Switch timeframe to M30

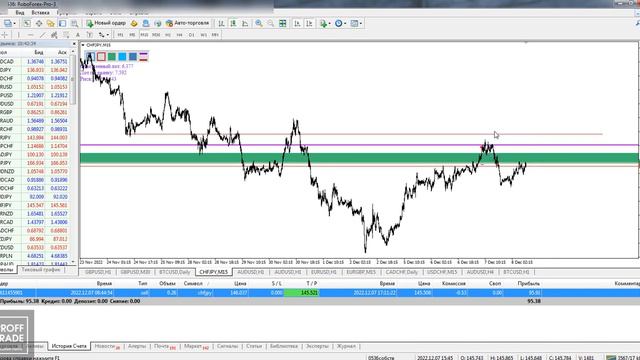coord(156,35)
